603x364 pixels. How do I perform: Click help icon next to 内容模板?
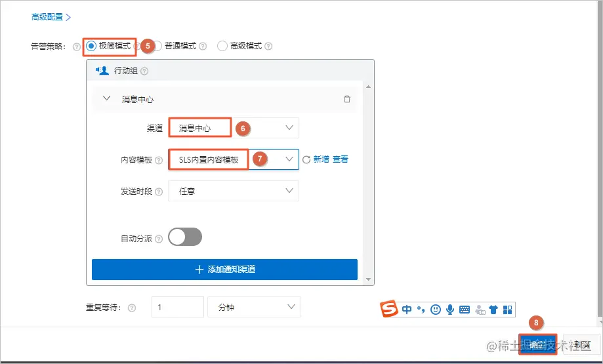(159, 160)
